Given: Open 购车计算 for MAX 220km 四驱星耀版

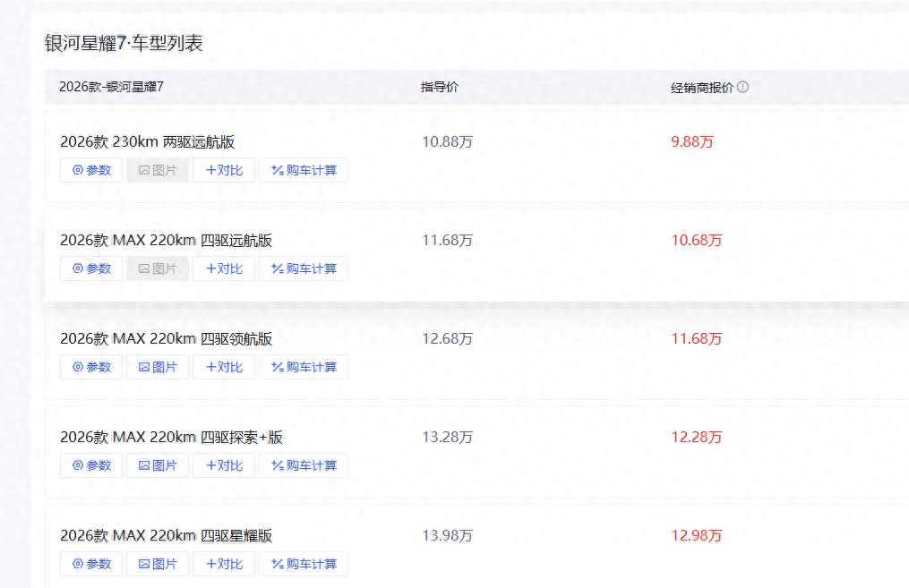Looking at the screenshot, I should (x=304, y=564).
